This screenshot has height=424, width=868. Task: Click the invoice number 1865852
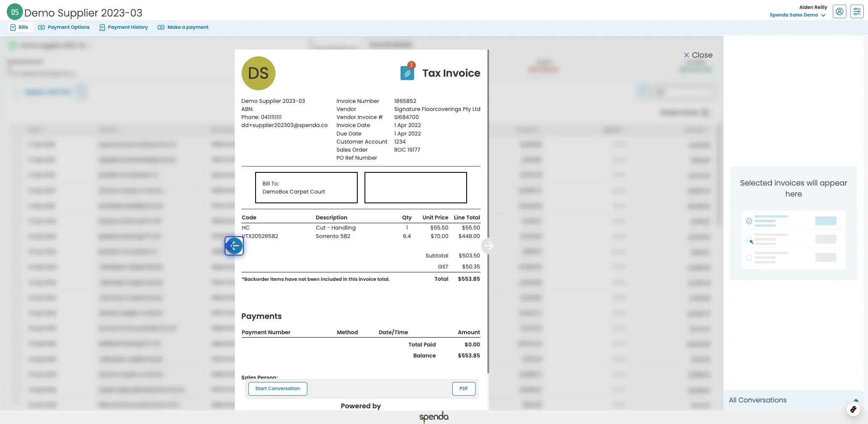click(405, 101)
